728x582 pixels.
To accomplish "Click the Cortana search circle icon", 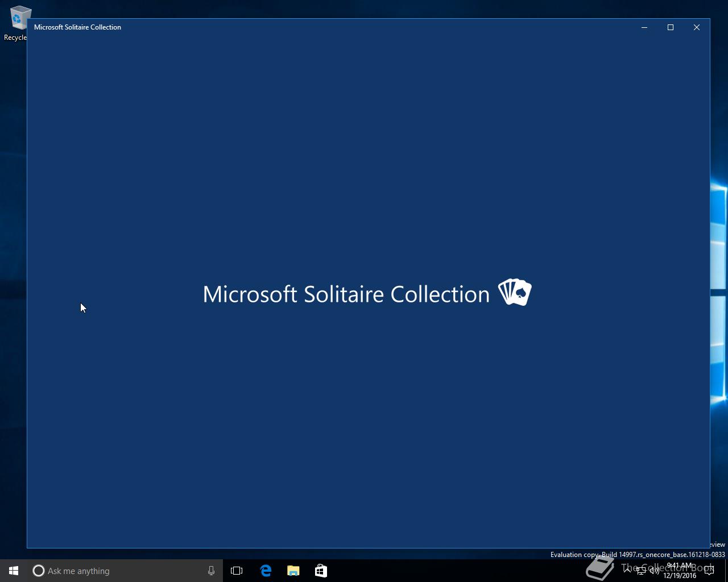I will click(38, 571).
